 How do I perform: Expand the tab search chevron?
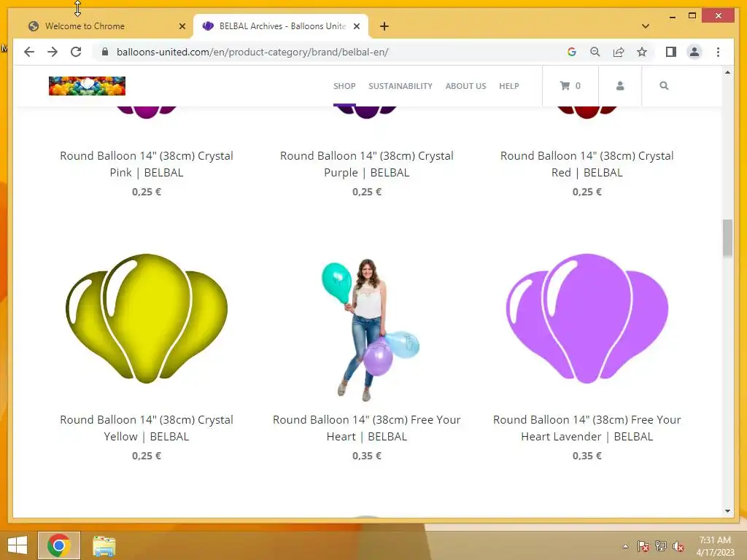coord(645,26)
